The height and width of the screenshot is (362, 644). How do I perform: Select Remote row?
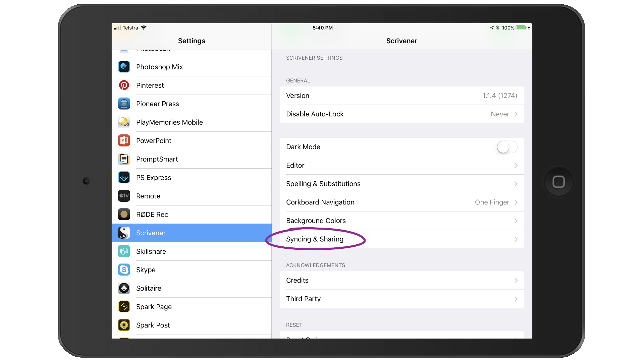coord(192,196)
